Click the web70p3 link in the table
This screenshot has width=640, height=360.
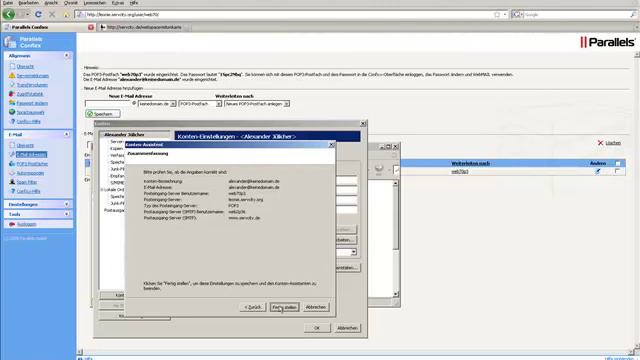click(460, 172)
